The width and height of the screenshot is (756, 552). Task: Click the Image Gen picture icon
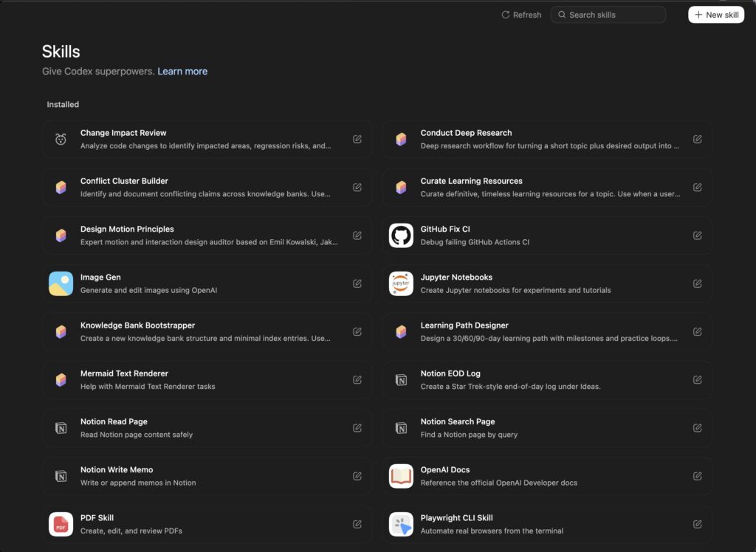point(61,283)
